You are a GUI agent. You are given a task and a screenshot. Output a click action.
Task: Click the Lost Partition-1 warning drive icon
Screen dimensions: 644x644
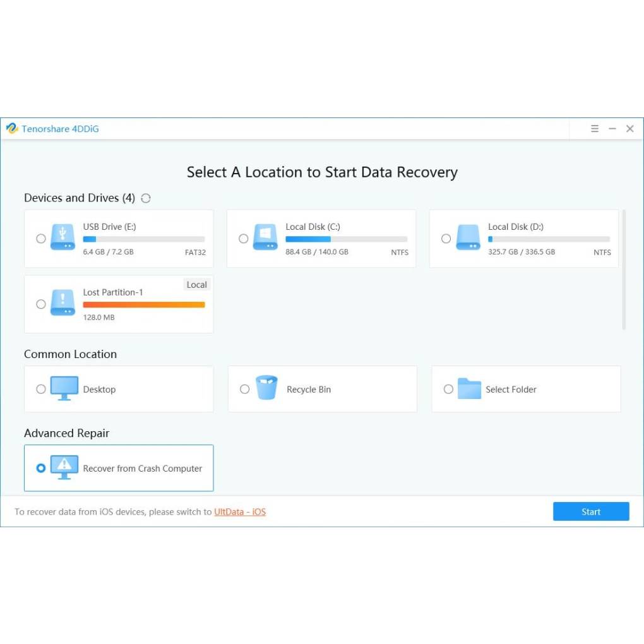[x=63, y=302]
